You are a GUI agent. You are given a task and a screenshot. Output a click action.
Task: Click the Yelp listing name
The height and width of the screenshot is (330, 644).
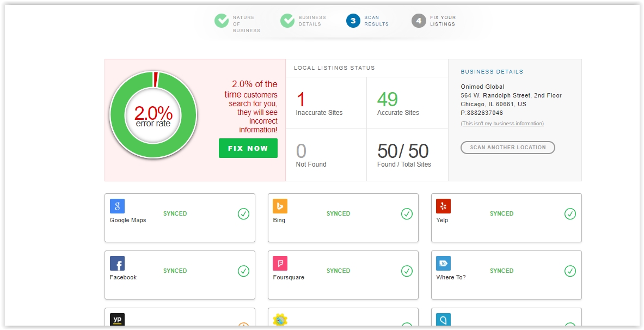[x=442, y=221]
